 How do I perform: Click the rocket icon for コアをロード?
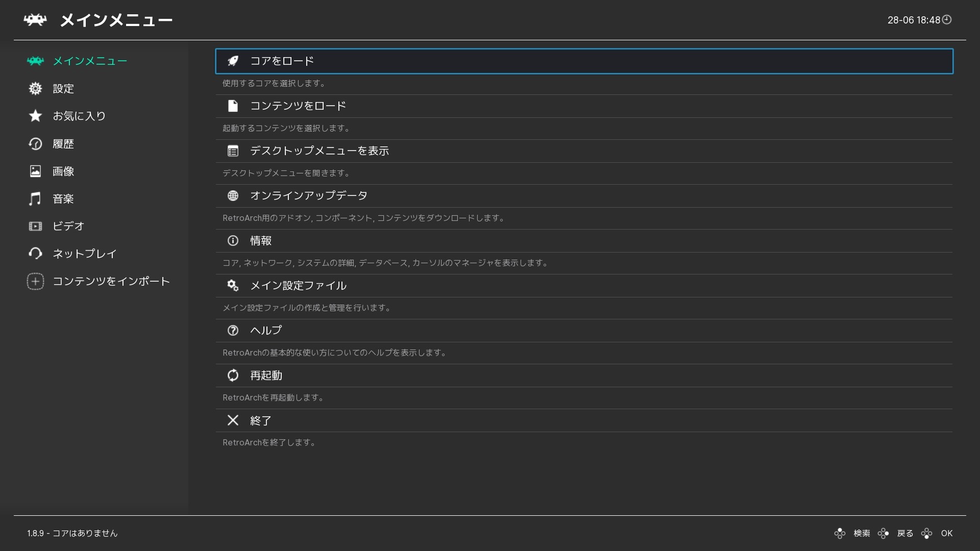click(233, 61)
